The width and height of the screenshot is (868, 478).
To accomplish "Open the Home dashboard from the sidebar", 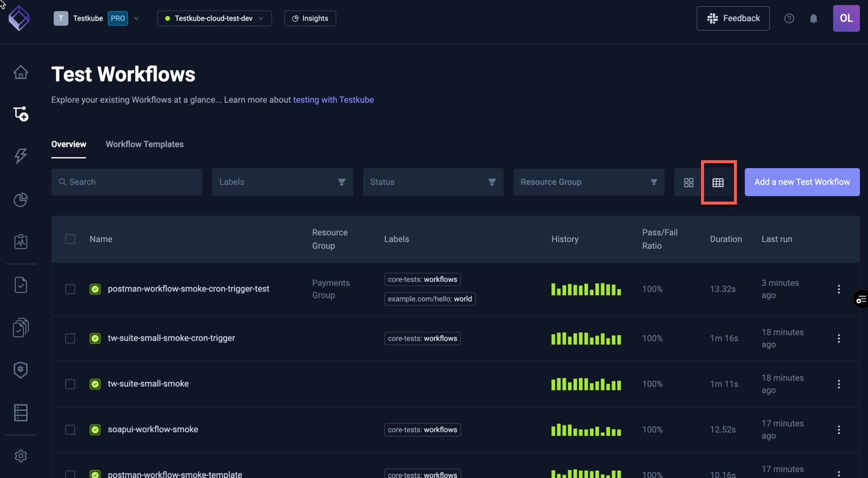I will (21, 72).
